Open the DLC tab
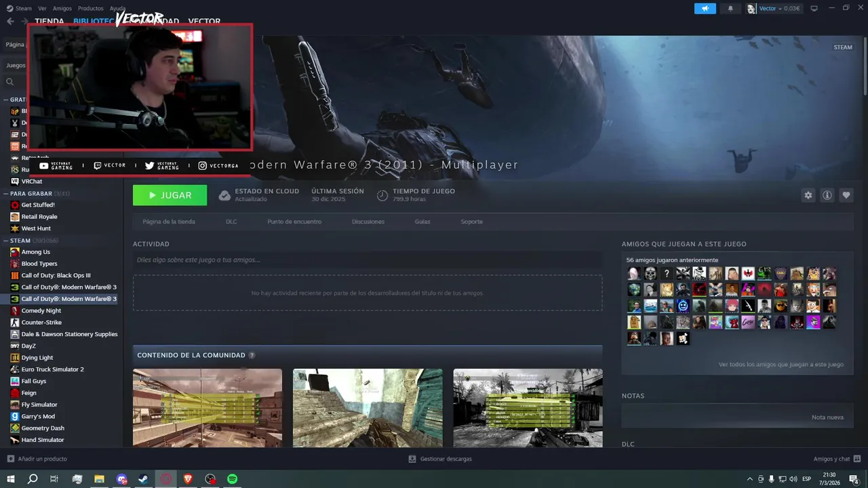The width and height of the screenshot is (868, 488). (x=231, y=222)
